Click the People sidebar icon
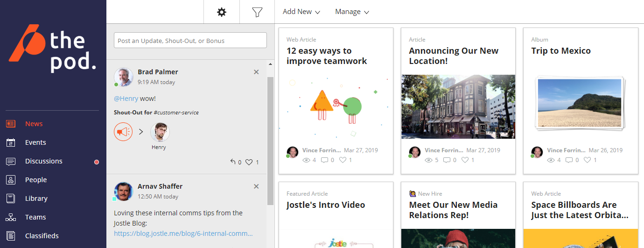The height and width of the screenshot is (248, 644). pyautogui.click(x=11, y=180)
